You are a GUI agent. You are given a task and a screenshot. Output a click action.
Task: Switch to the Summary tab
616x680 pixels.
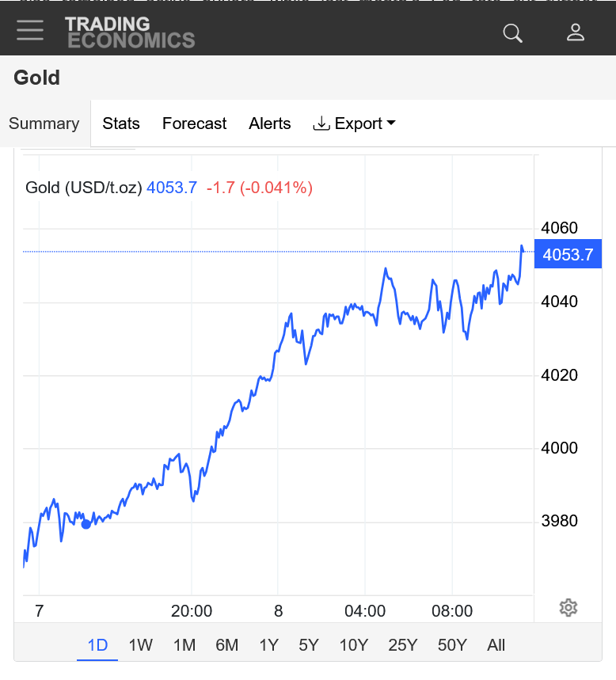coord(44,123)
